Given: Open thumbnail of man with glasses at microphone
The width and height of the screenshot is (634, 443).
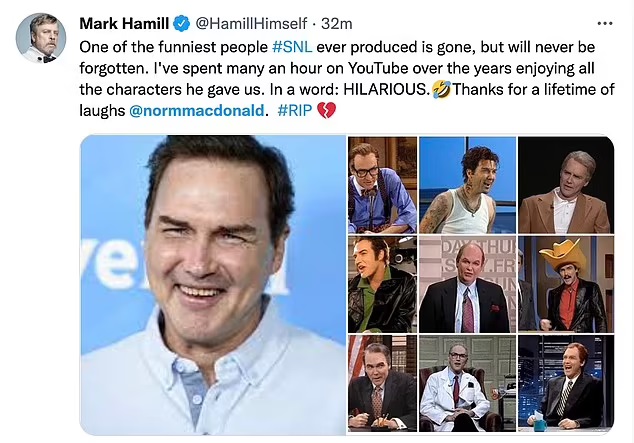Looking at the screenshot, I should [x=382, y=185].
